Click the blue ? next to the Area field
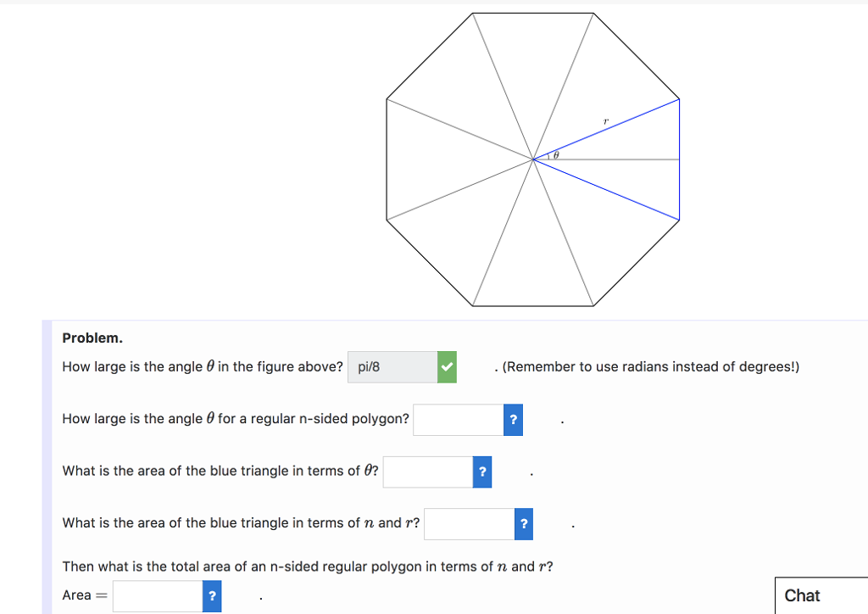The image size is (868, 614). coord(211,595)
